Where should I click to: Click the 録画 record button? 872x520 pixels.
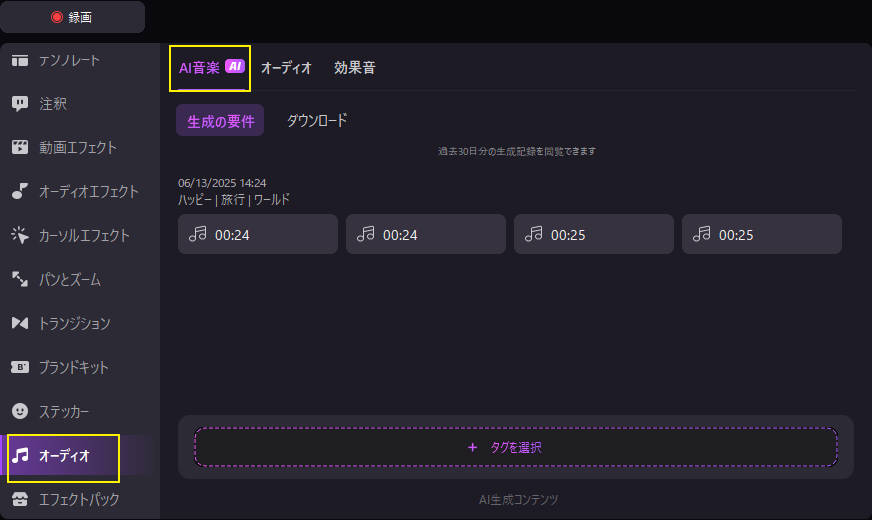tap(72, 17)
